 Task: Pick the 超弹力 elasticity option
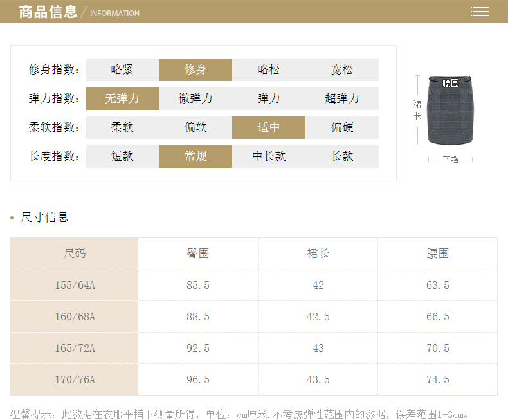coord(342,98)
